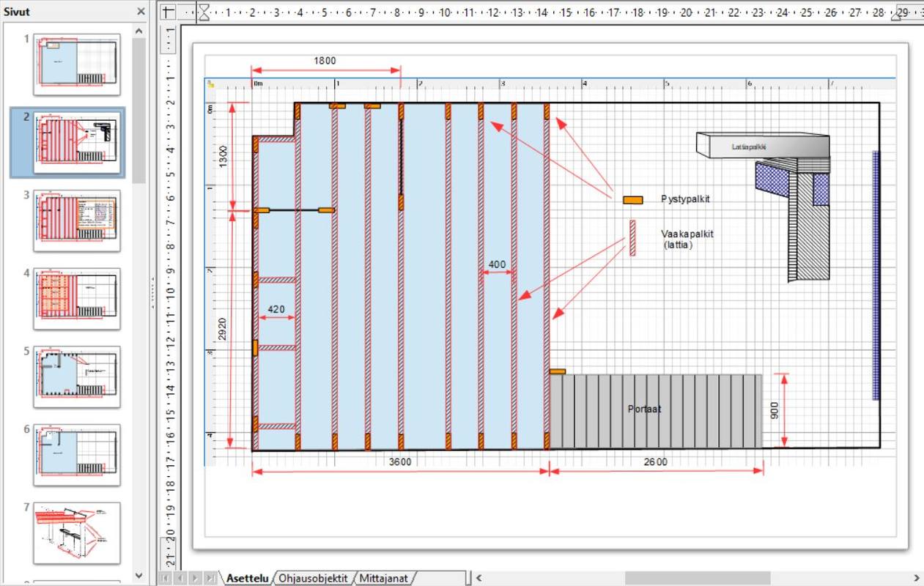Click previous layer tab arrow
924x586 pixels.
(180, 578)
